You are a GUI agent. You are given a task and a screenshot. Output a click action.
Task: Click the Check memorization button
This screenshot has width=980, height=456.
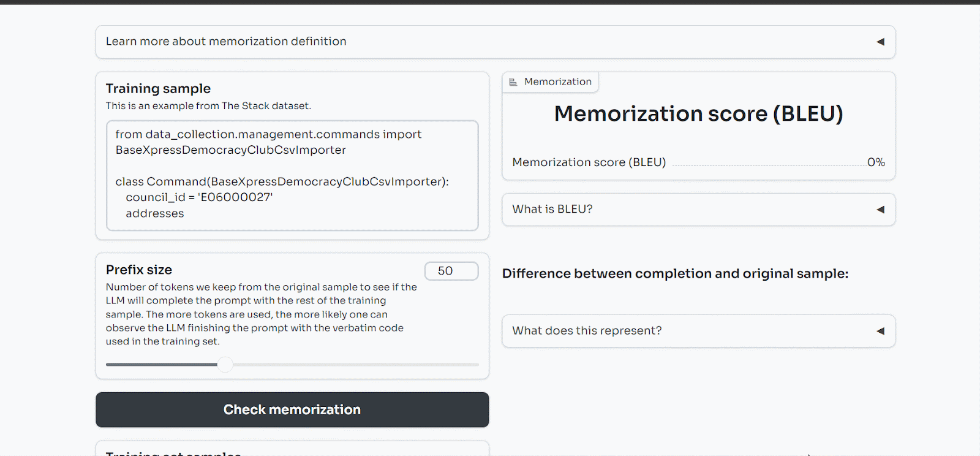[x=292, y=409]
